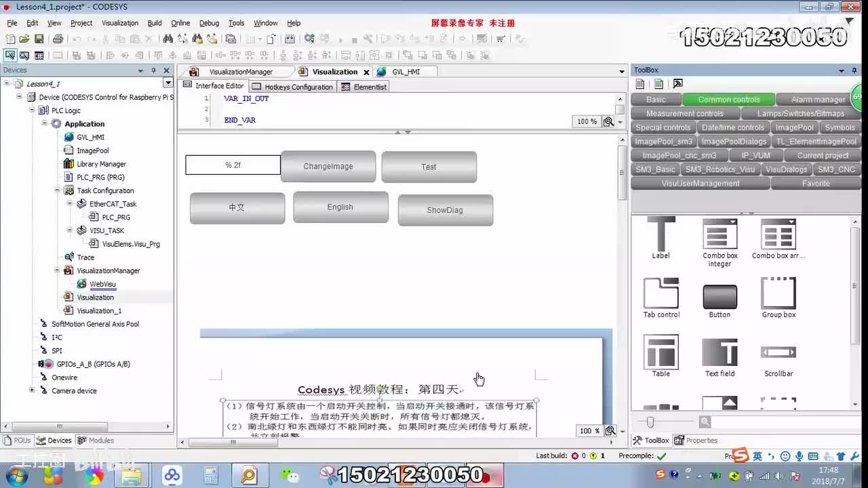Viewport: 868px width, 488px height.
Task: Click the English button on canvas
Action: [340, 207]
